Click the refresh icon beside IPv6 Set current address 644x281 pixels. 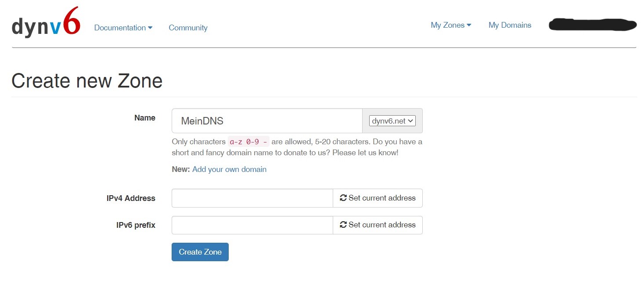point(343,225)
